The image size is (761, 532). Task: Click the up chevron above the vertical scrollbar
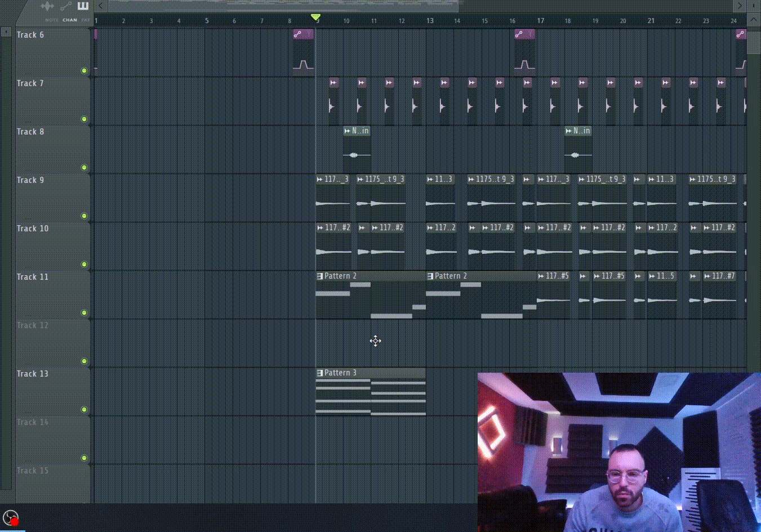(754, 20)
